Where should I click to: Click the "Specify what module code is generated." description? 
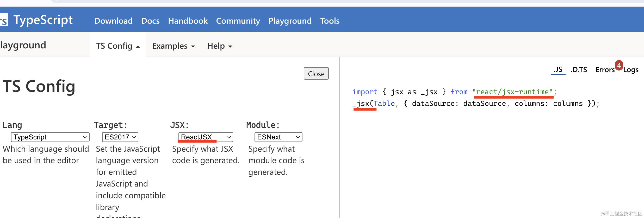pos(276,160)
